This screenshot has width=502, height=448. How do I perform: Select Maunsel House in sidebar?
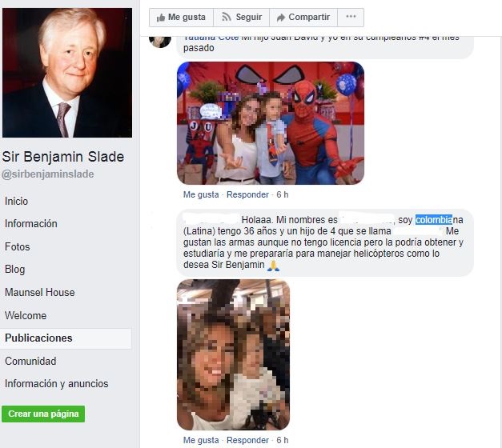click(40, 293)
